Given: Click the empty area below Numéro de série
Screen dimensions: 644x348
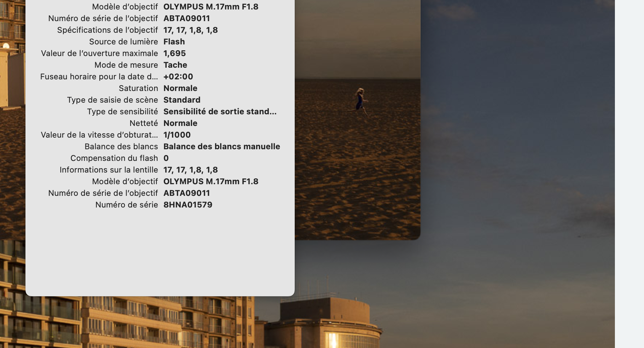Looking at the screenshot, I should [160, 251].
